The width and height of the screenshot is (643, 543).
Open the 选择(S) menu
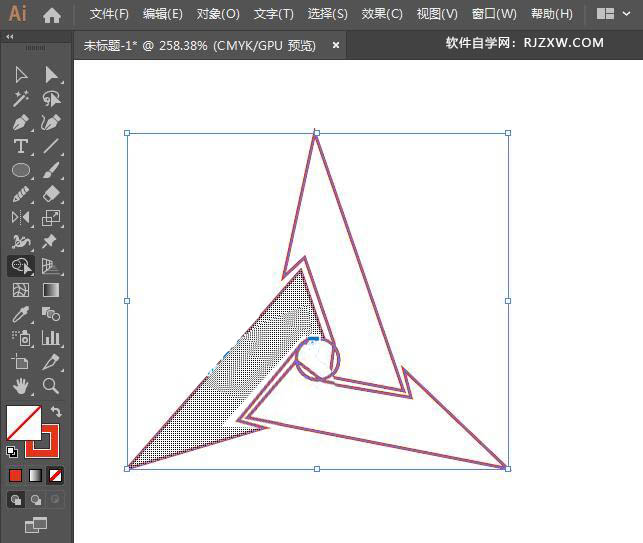click(328, 14)
